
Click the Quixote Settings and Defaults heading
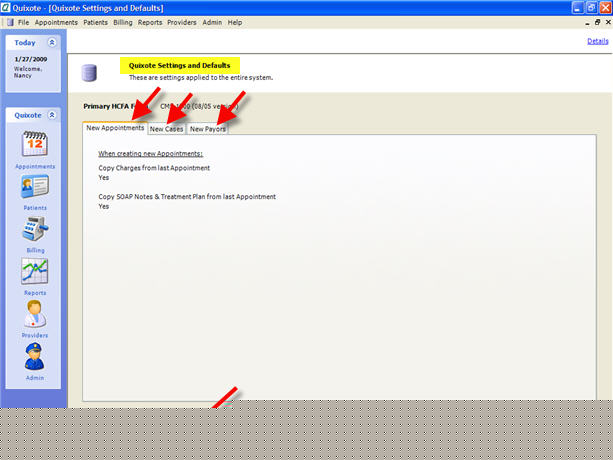179,65
